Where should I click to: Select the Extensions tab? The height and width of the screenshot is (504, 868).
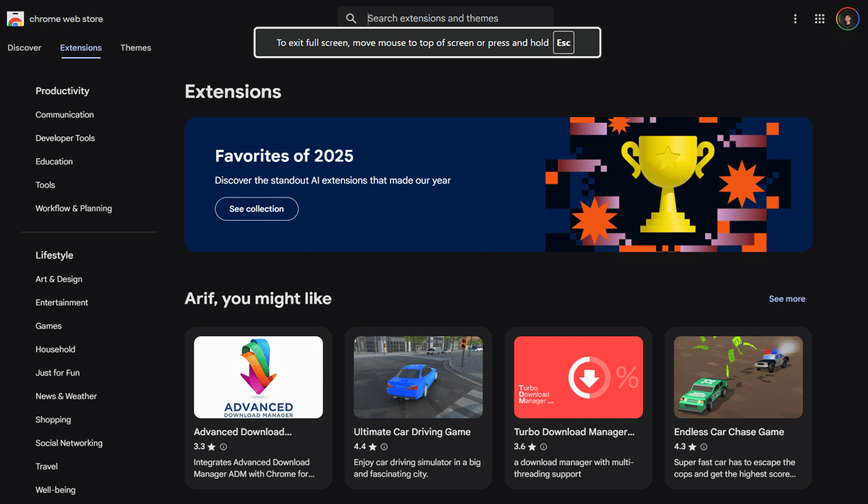click(x=80, y=48)
